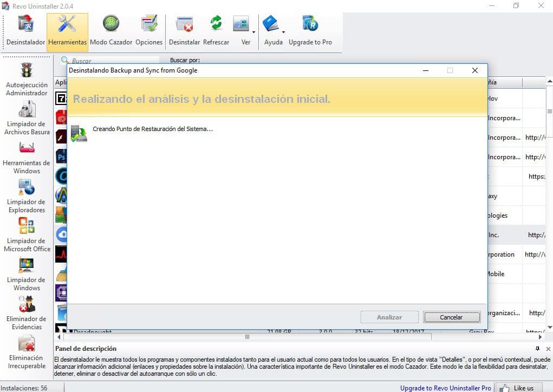Click the Analizar button
The width and height of the screenshot is (553, 392).
(389, 317)
